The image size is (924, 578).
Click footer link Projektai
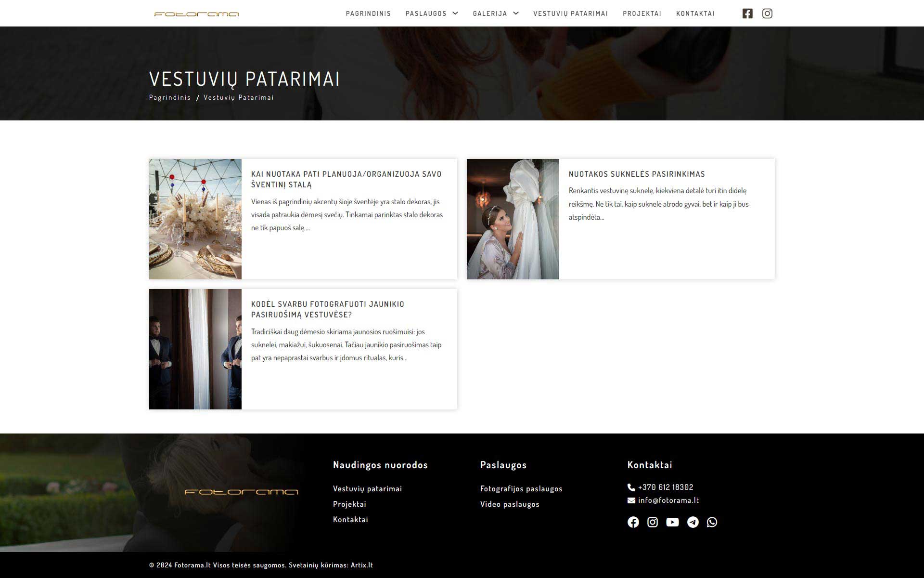coord(349,504)
